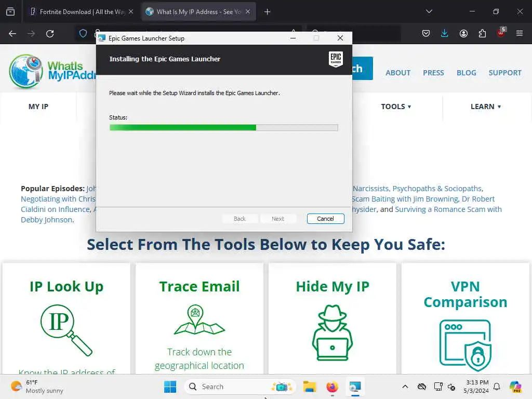Image resolution: width=532 pixels, height=399 pixels.
Task: Open the Windows Start menu
Action: pyautogui.click(x=170, y=387)
